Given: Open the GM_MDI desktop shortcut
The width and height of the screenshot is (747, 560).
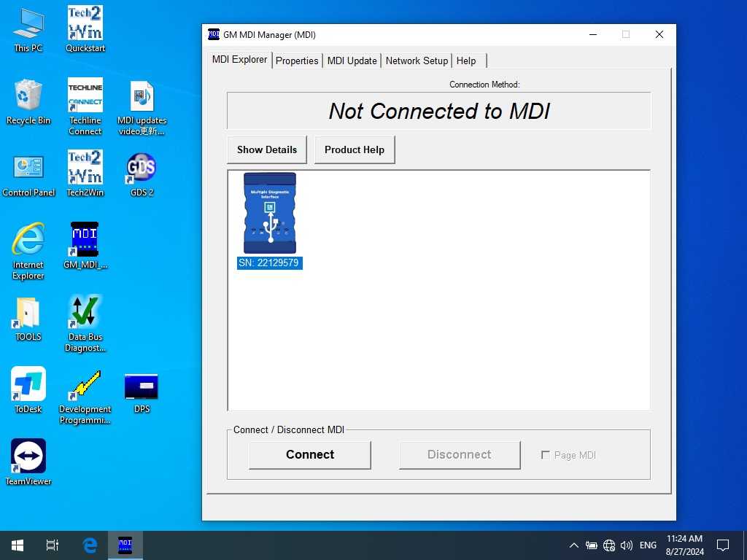Looking at the screenshot, I should point(85,239).
